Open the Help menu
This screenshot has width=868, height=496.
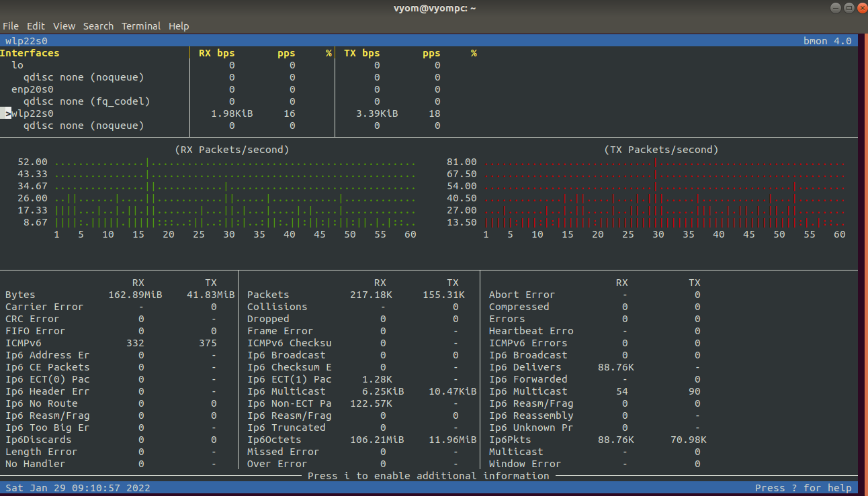[x=179, y=26]
